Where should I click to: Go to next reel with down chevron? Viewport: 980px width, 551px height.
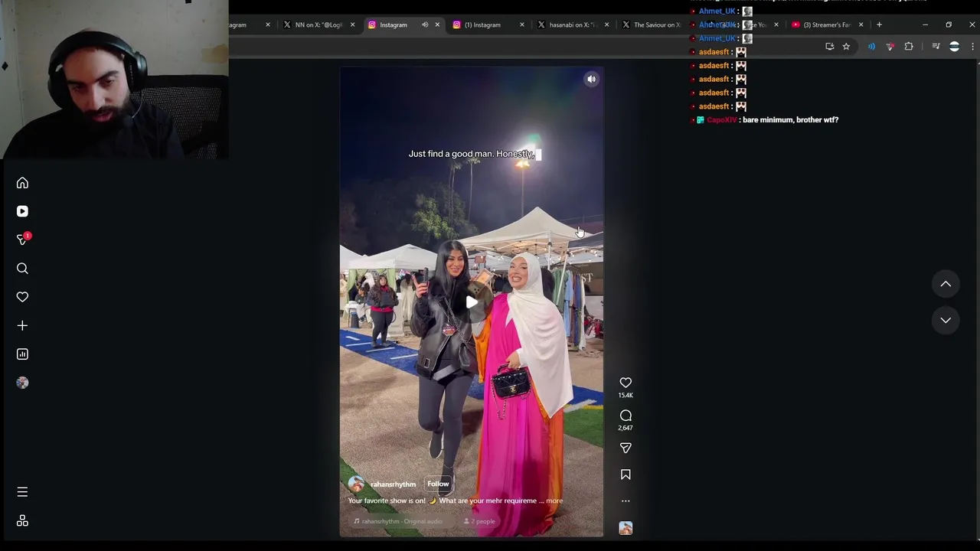point(946,320)
